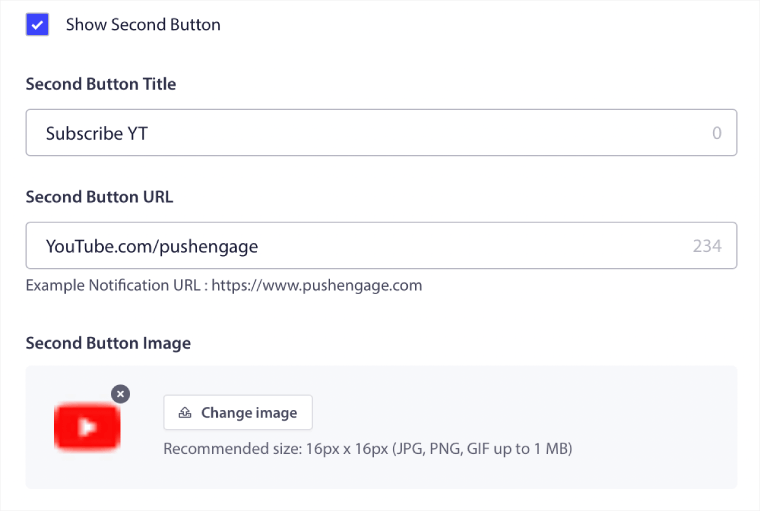Click the title character counter showing 0
This screenshot has width=760, height=511.
716,132
